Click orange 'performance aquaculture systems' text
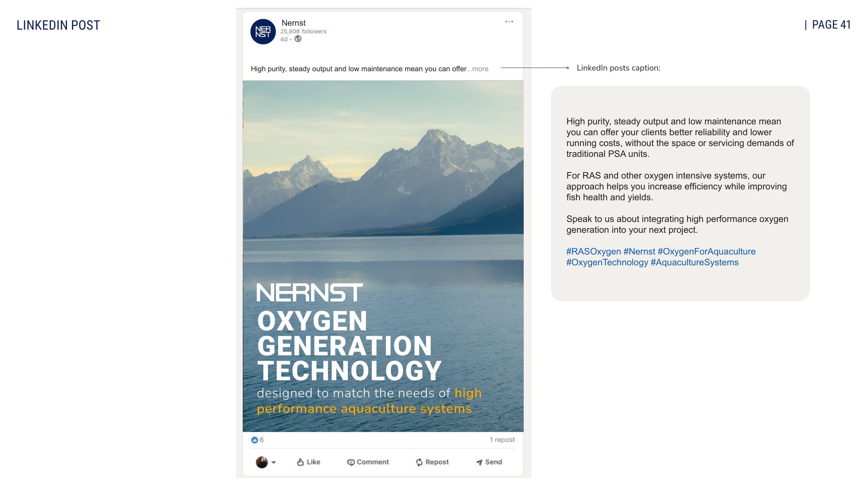Viewport: 868px width, 488px height. [364, 409]
